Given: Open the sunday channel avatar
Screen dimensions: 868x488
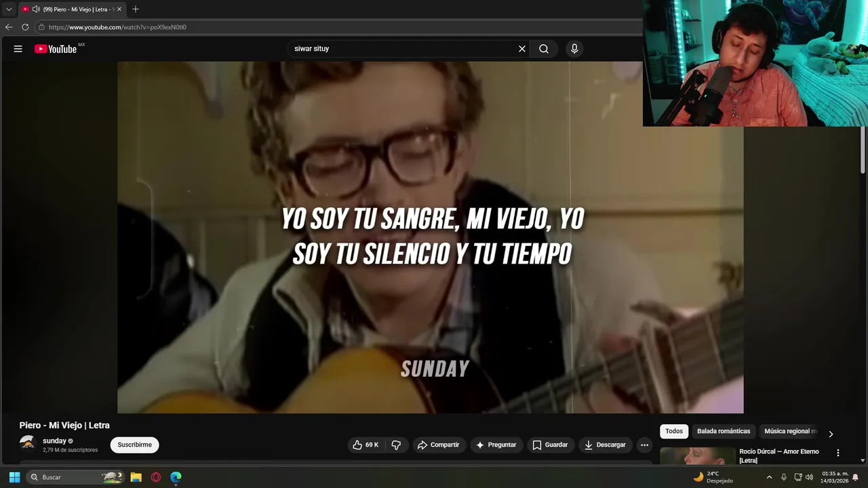Looking at the screenshot, I should click(x=28, y=444).
